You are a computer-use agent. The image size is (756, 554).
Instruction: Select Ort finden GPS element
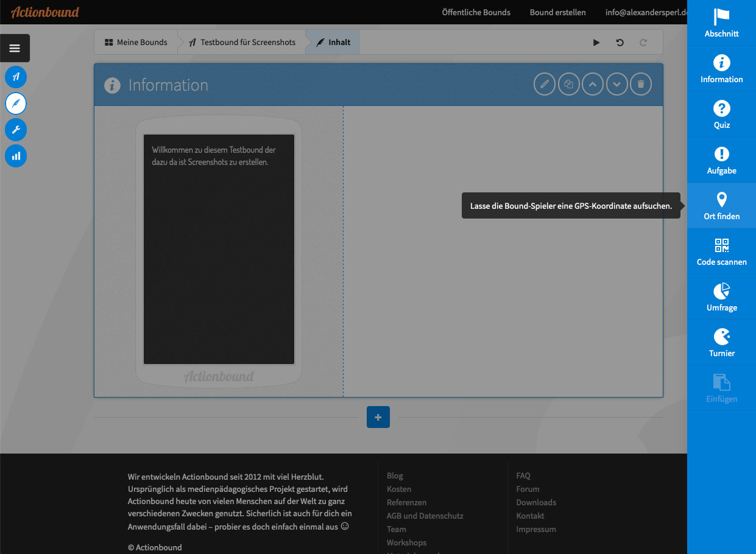[721, 205]
